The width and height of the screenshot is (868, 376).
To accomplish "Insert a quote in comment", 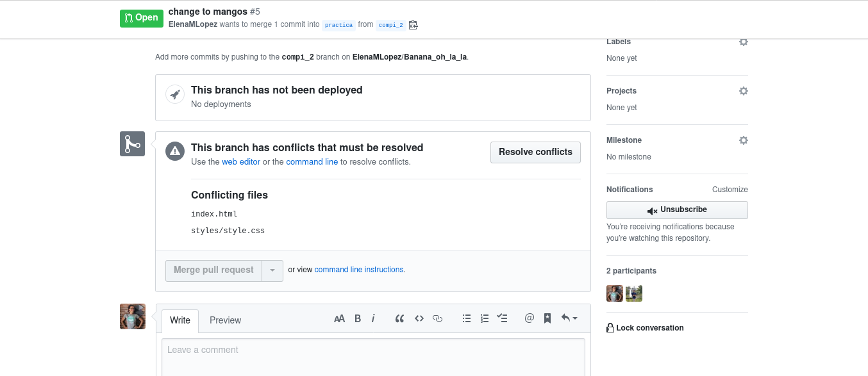I will click(x=399, y=318).
